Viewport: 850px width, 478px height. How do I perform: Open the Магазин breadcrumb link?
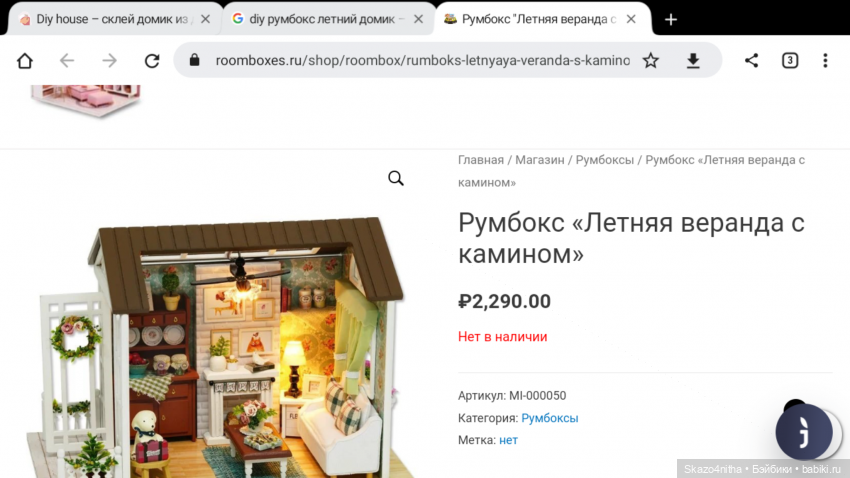(x=539, y=160)
